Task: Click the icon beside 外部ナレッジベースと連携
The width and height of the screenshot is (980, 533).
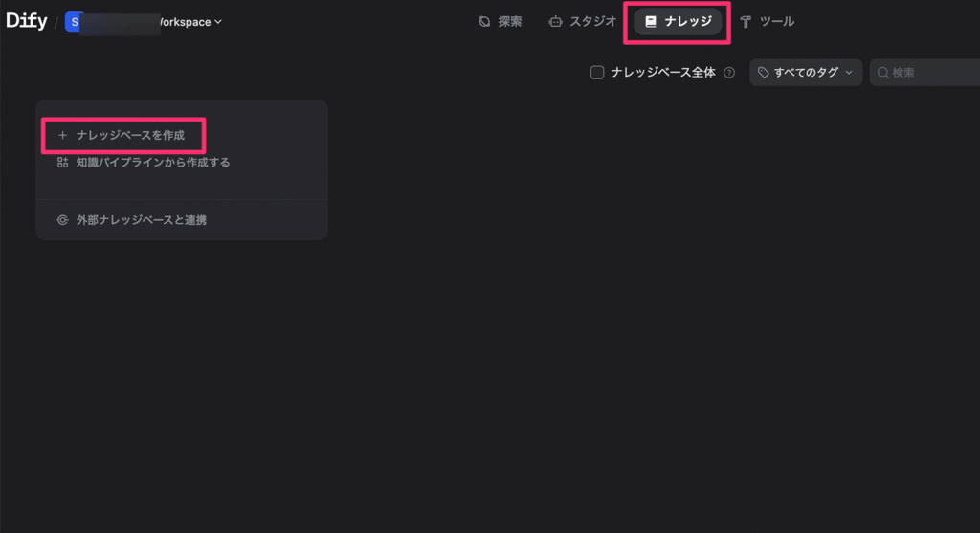Action: pos(63,220)
